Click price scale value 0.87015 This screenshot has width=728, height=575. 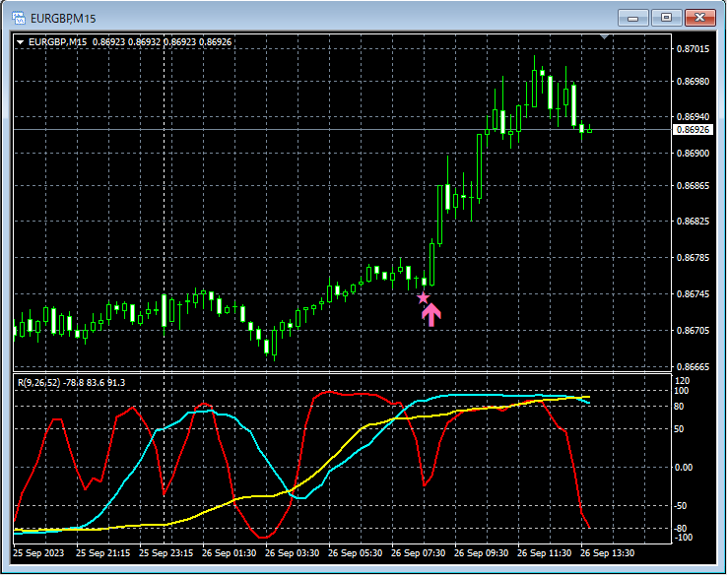(x=693, y=49)
